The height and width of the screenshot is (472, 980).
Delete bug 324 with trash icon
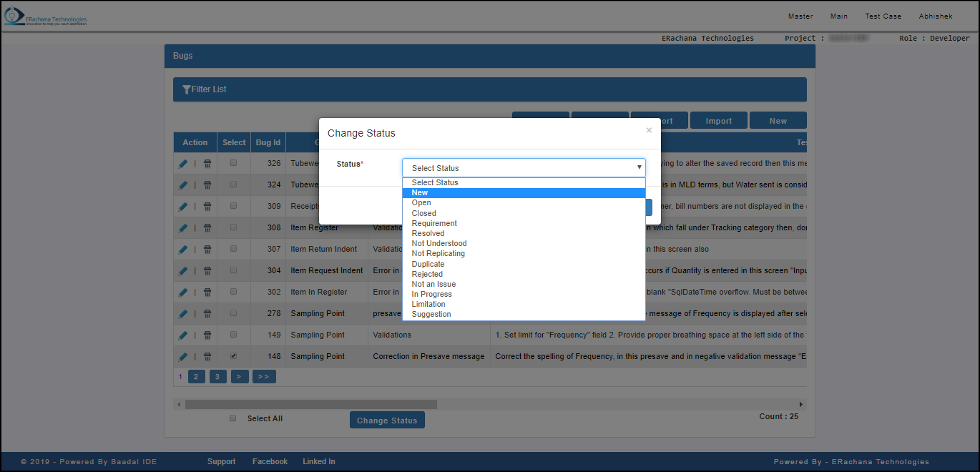(207, 185)
